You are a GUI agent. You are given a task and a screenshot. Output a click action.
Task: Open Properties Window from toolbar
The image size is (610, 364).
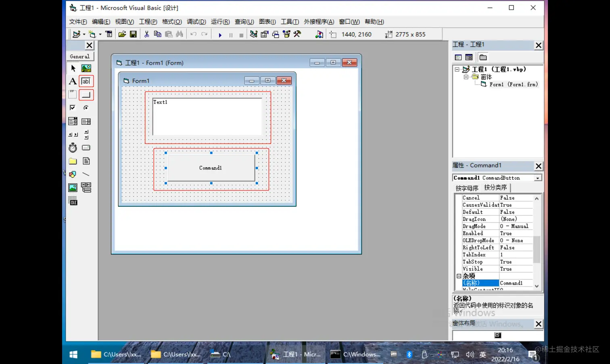(264, 34)
